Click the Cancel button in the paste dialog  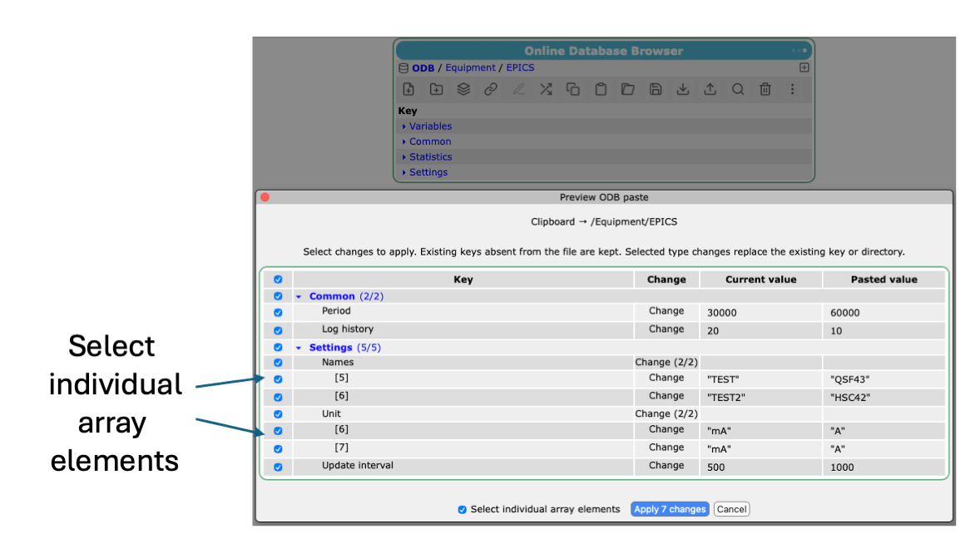pos(732,509)
